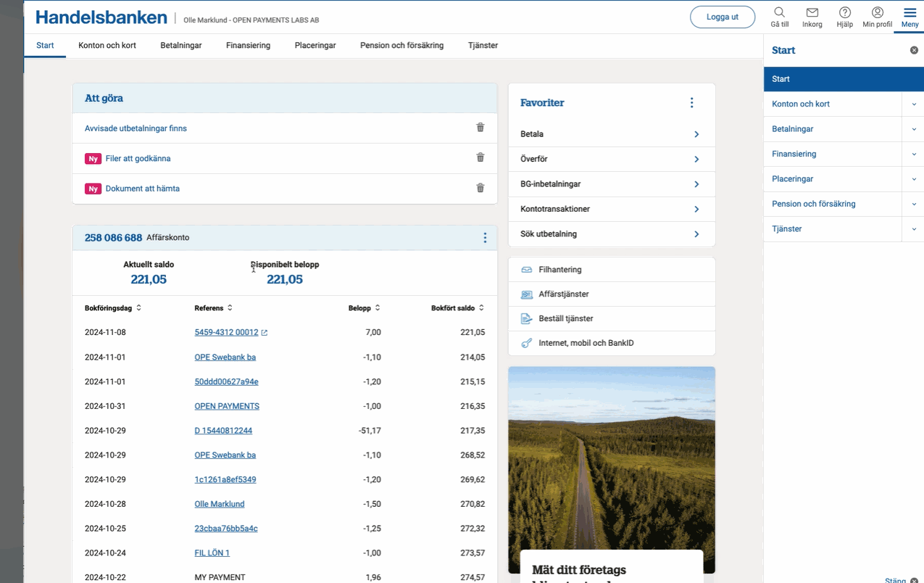Screen dimensions: 924x583
Task: Open Kontotransaktioner favorite via its chevron
Action: pos(696,210)
